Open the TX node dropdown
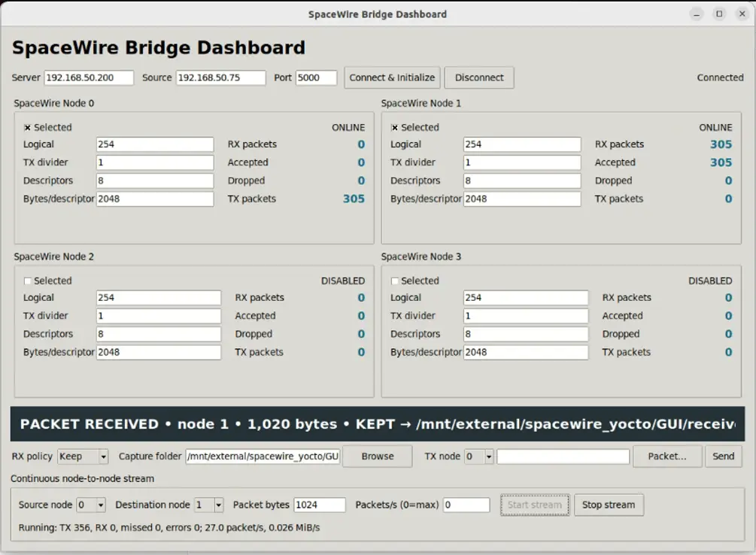 click(x=478, y=456)
